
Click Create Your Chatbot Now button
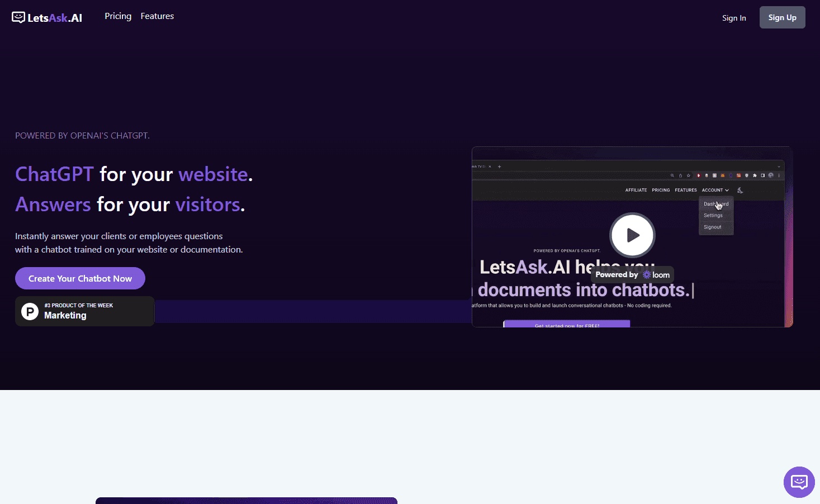coord(80,278)
